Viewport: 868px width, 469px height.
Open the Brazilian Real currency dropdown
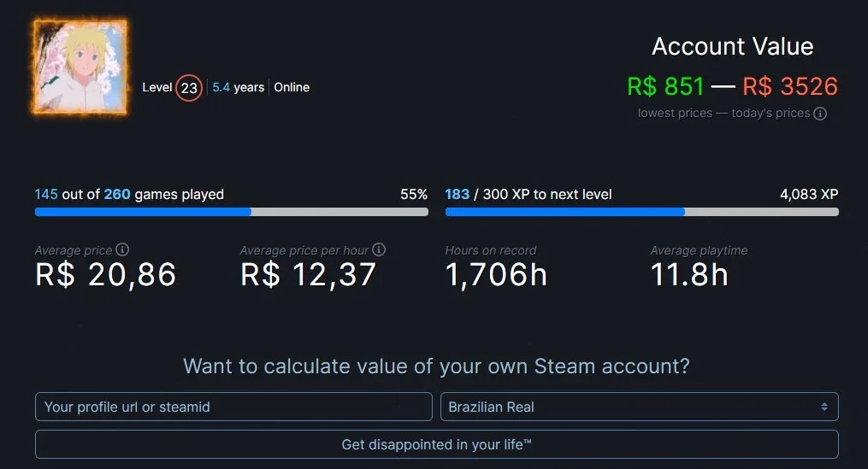click(x=640, y=407)
